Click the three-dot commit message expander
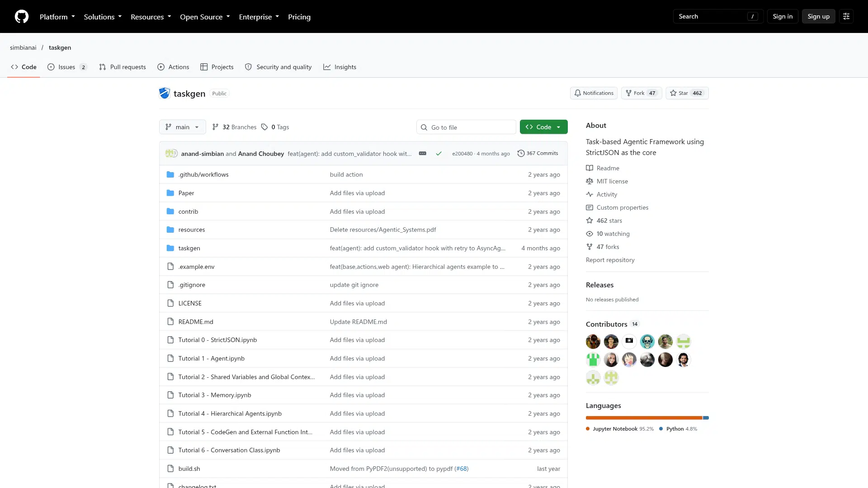 (422, 154)
